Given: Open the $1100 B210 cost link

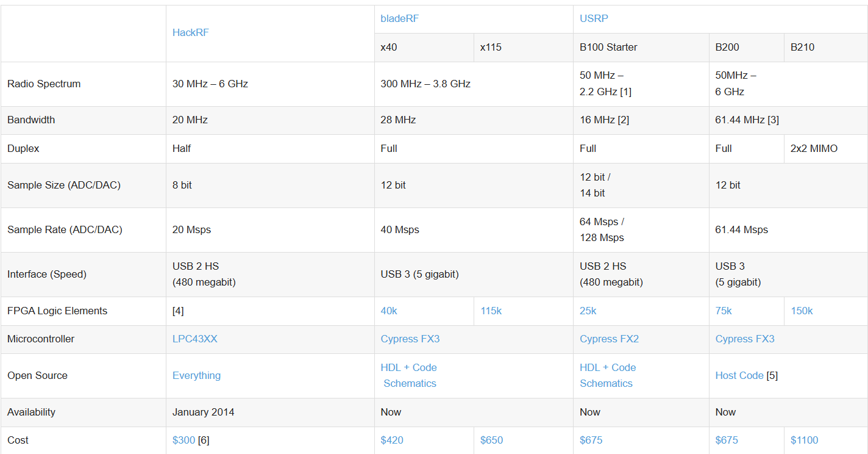Looking at the screenshot, I should click(805, 441).
